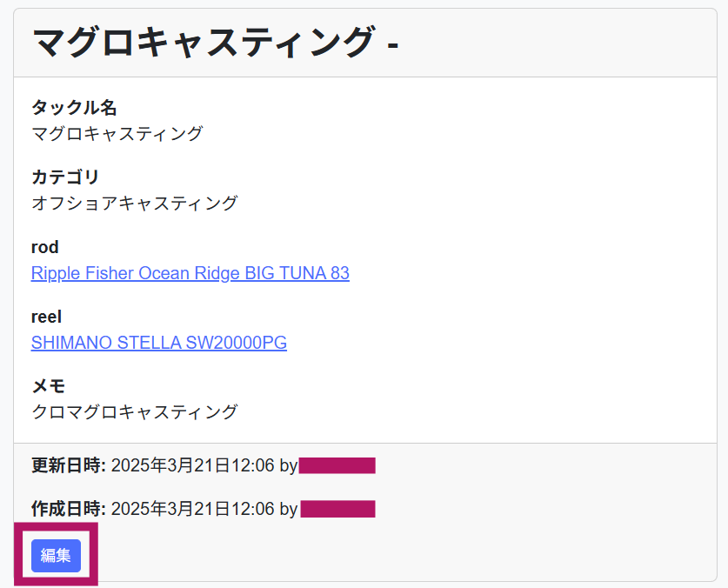The width and height of the screenshot is (728, 588).
Task: Open the Ripple Fisher Ocean Ridge BIG TUNA 83 link
Action: pyautogui.click(x=190, y=273)
